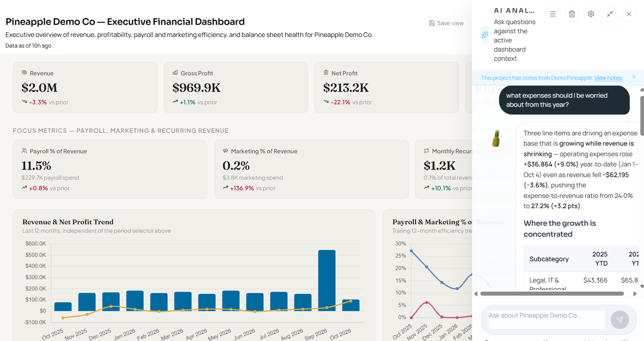Click the chat vertical scrollbar thumb
The width and height of the screenshot is (644, 341).
tap(642, 116)
